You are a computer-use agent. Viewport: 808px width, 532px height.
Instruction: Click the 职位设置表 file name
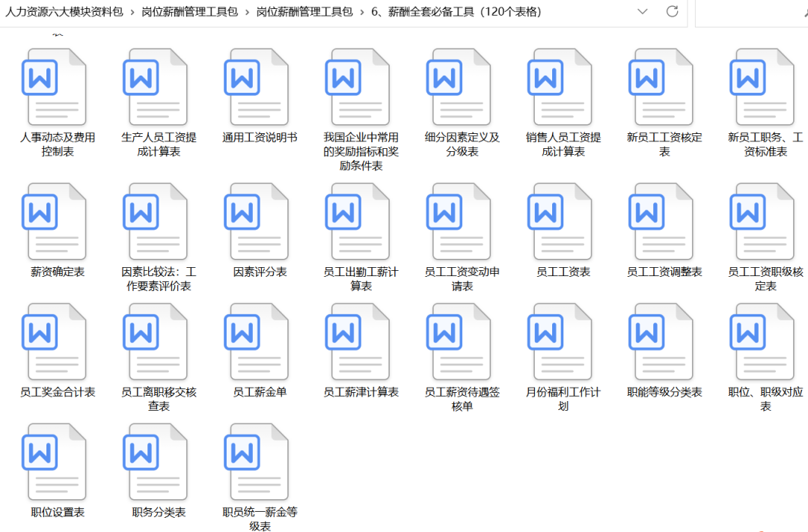pos(58,513)
